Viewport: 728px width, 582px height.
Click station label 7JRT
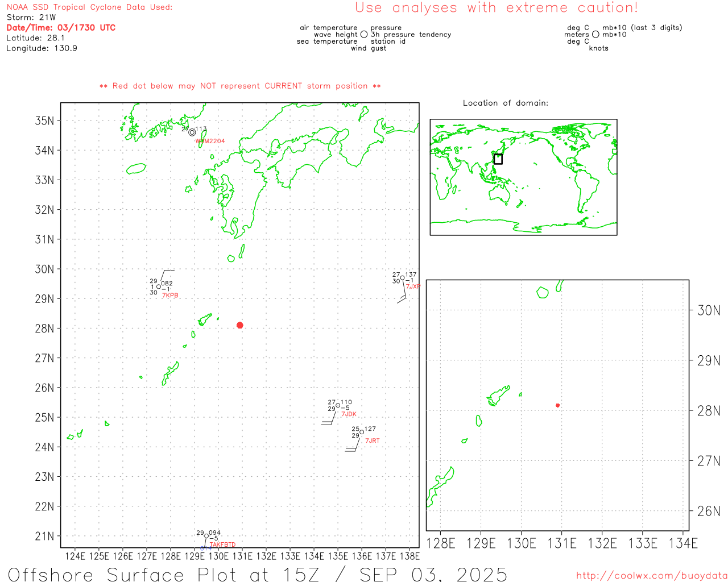[x=373, y=441]
